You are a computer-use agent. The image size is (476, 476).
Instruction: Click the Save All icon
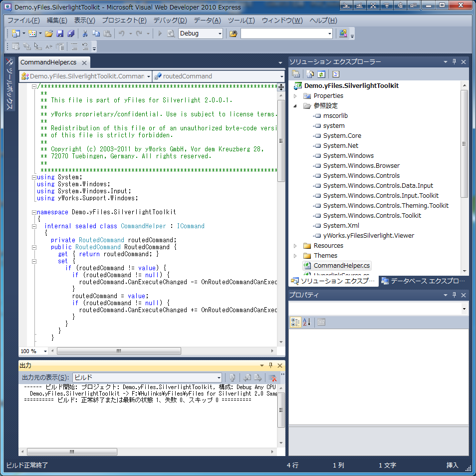tap(71, 33)
